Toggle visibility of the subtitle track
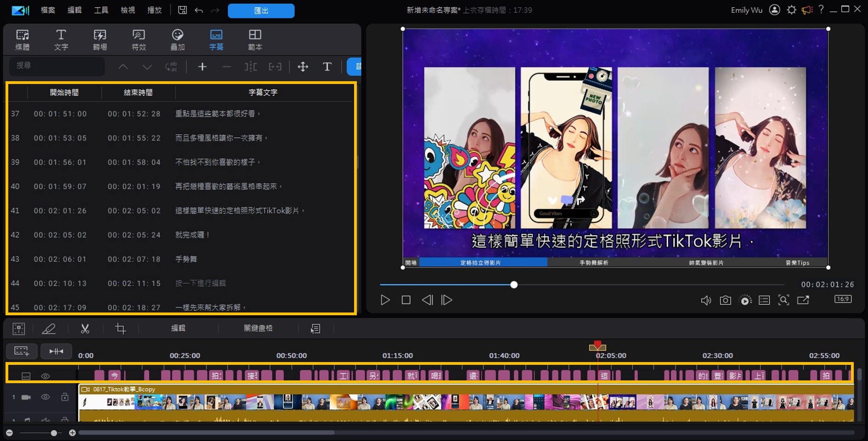 (45, 375)
